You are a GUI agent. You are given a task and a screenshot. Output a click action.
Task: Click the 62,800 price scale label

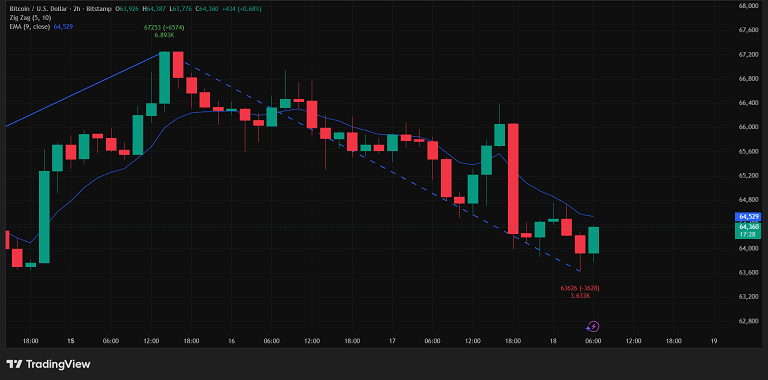748,321
